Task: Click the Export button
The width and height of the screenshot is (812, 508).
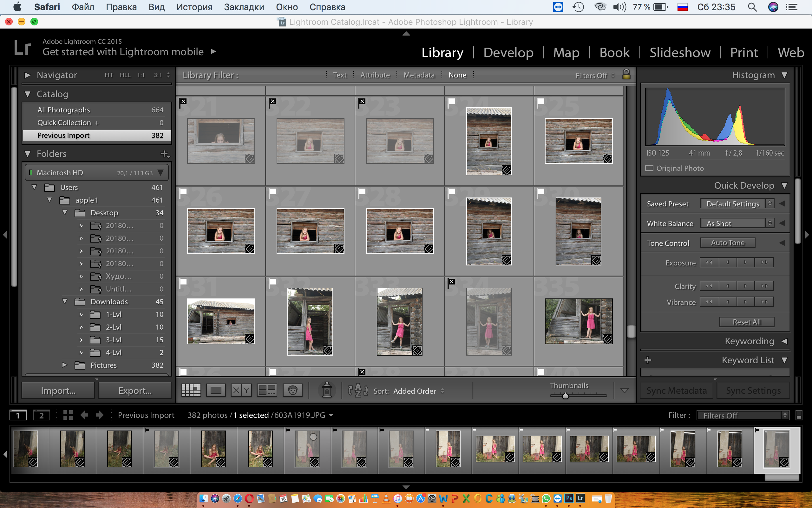Action: [x=135, y=391]
